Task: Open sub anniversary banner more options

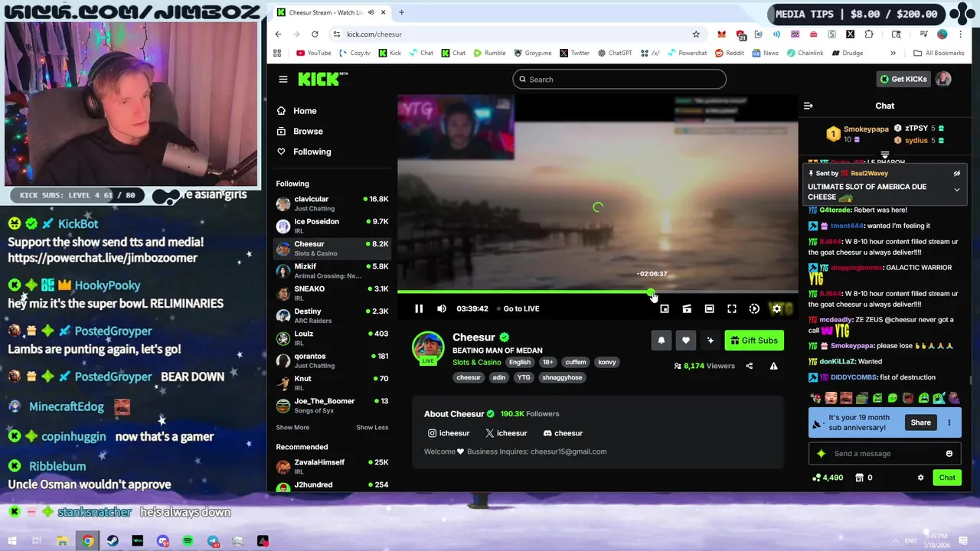Action: point(949,422)
